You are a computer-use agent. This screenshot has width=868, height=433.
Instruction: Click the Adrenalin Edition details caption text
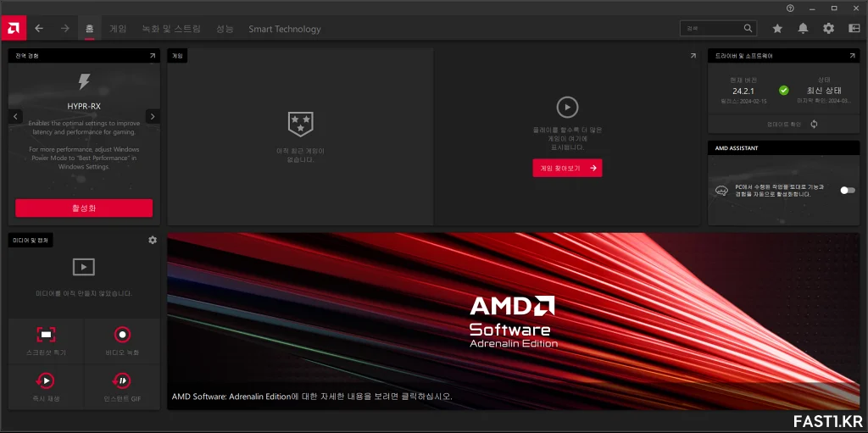312,397
